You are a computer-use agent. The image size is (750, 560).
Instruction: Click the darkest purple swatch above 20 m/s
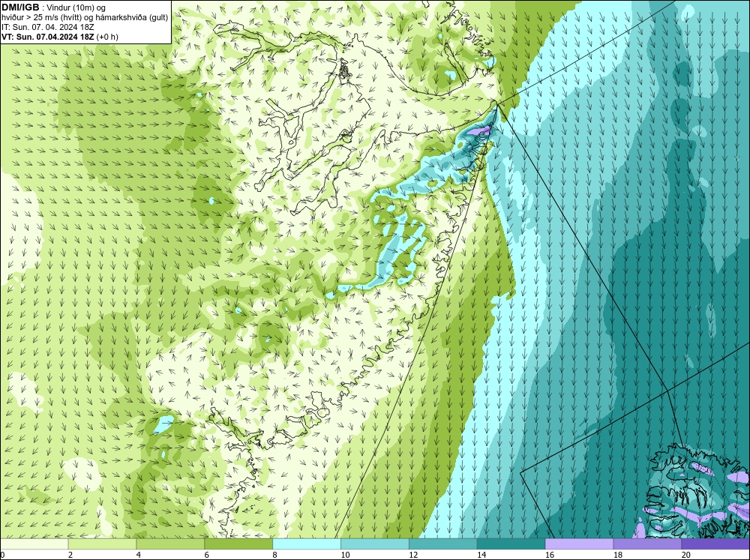[715, 544]
